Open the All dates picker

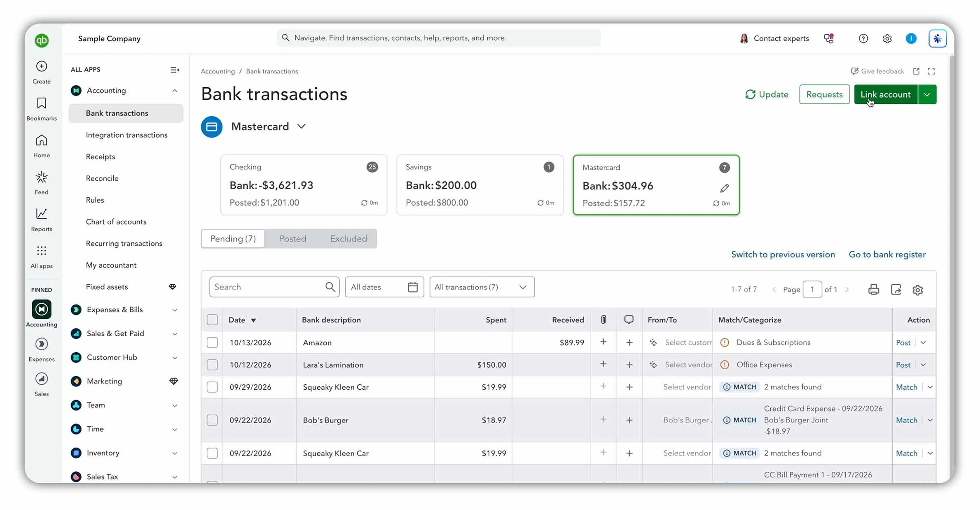(x=384, y=287)
